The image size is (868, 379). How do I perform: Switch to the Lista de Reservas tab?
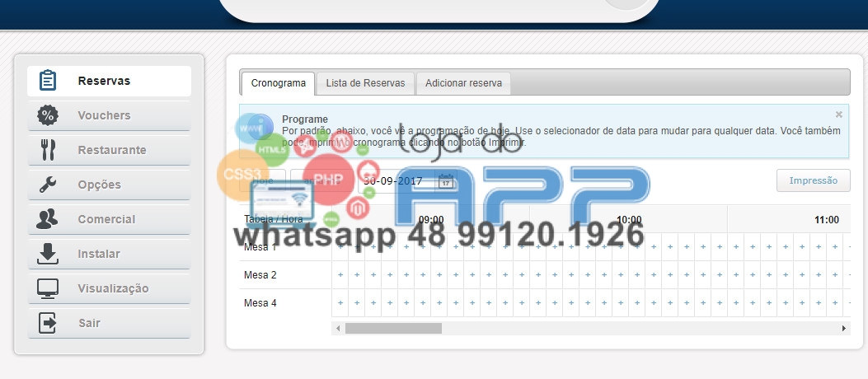coord(365,83)
